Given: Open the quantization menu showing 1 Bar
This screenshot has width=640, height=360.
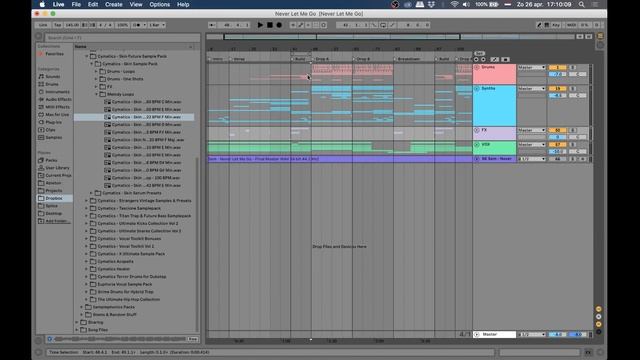Looking at the screenshot, I should (x=157, y=25).
